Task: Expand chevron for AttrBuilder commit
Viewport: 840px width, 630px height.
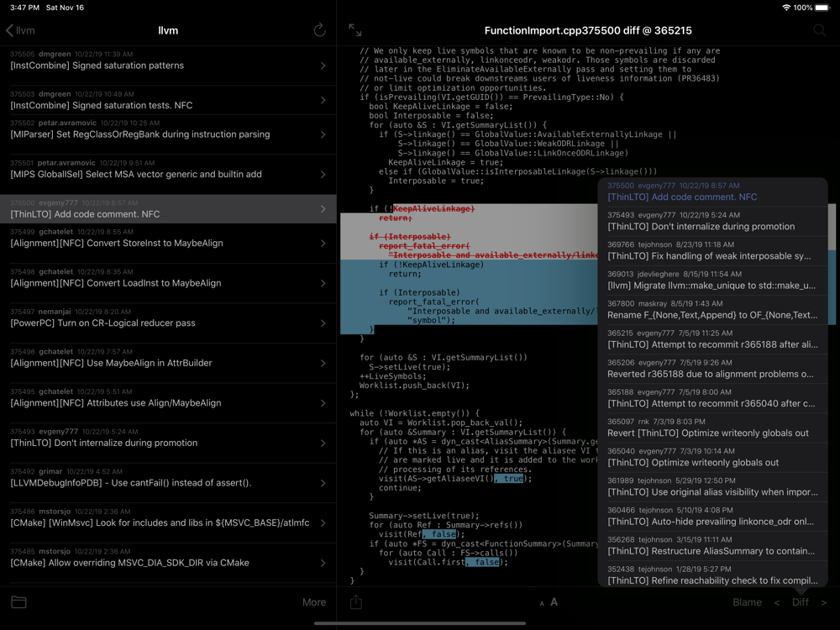Action: (323, 363)
